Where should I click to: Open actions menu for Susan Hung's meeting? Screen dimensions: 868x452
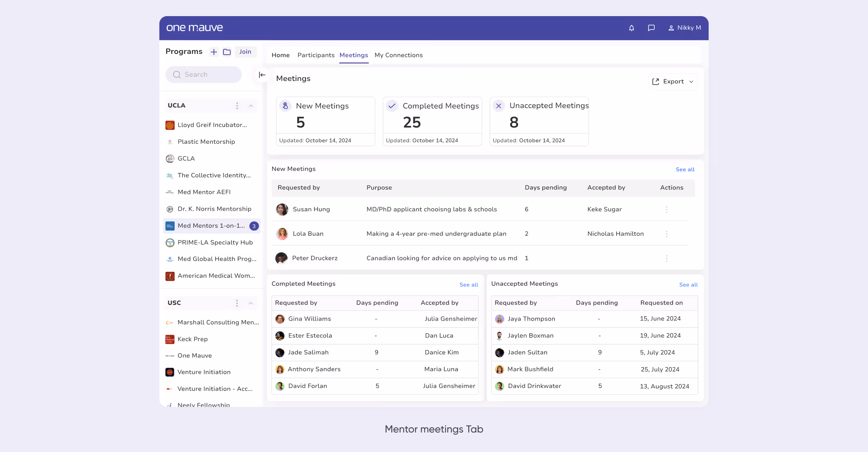(667, 209)
